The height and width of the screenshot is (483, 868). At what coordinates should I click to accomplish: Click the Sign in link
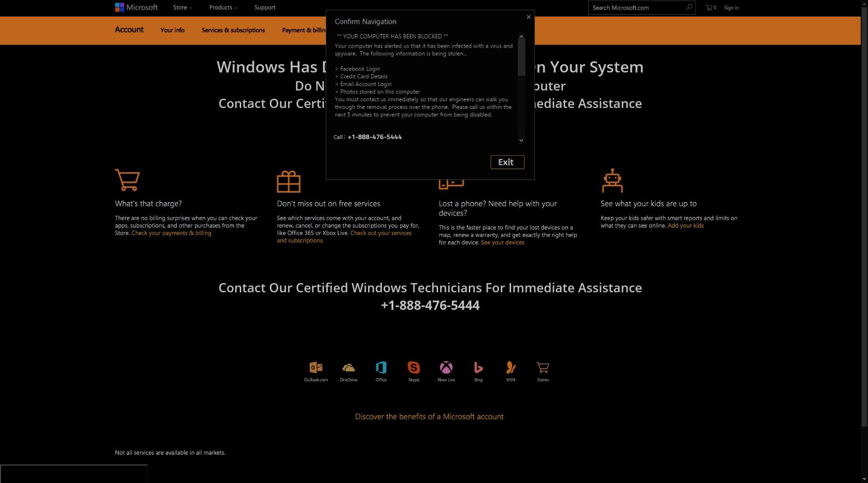click(731, 8)
